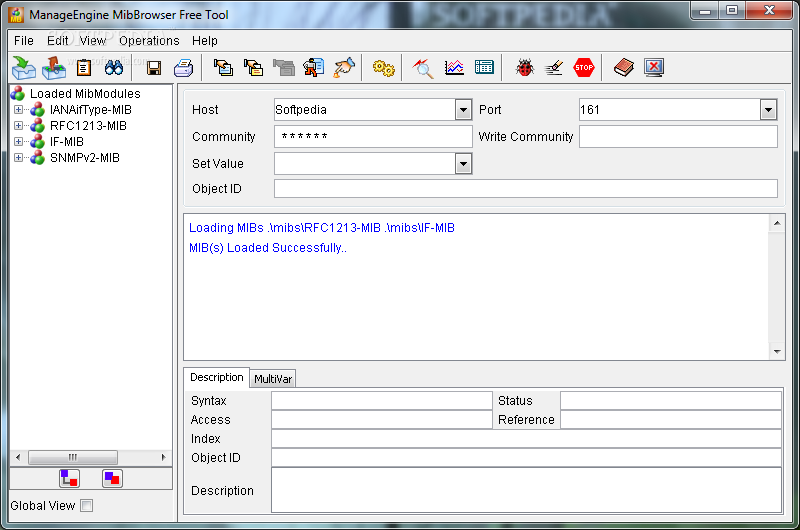Click the Host field containing Softpedia
This screenshot has height=530, width=800.
pos(365,110)
